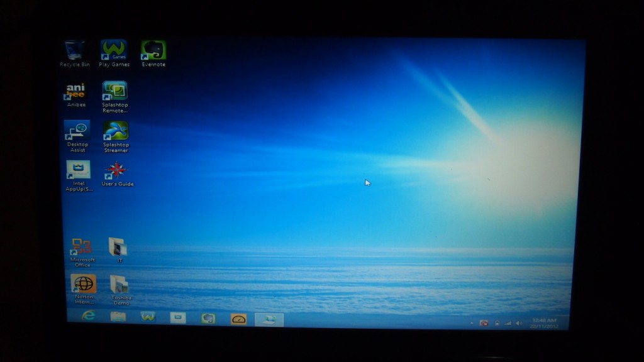This screenshot has height=362, width=644.
Task: Open the IT folder on desktop
Action: click(118, 250)
